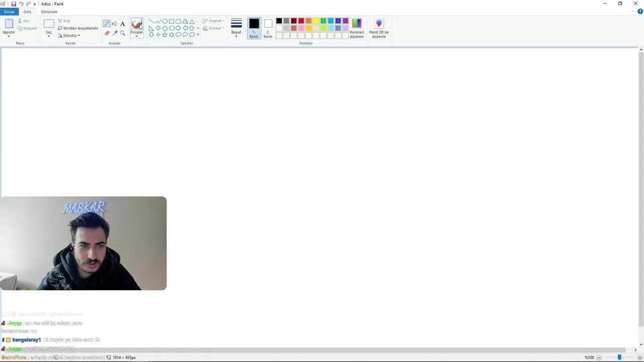This screenshot has height=362, width=644.
Task: Choose the red color swatch
Action: 301,21
